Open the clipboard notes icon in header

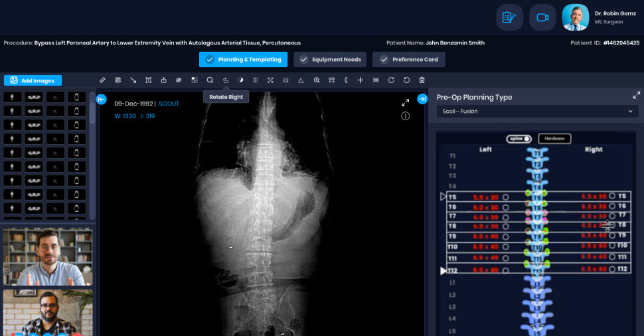click(x=509, y=17)
